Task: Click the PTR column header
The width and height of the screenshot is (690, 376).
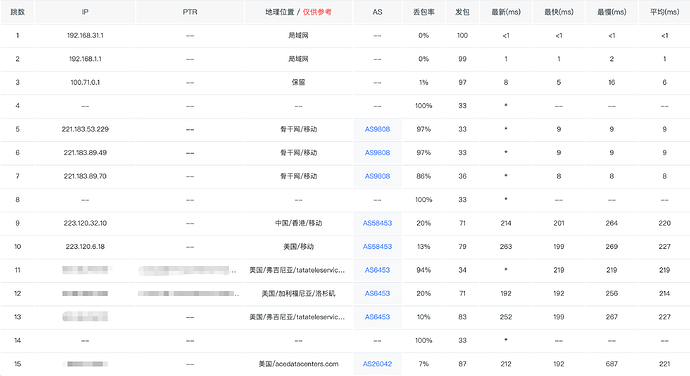Action: (x=190, y=12)
